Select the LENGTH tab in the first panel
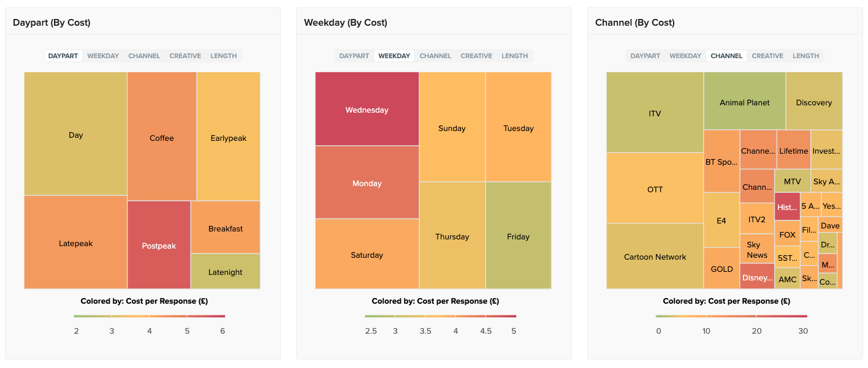 pyautogui.click(x=223, y=56)
